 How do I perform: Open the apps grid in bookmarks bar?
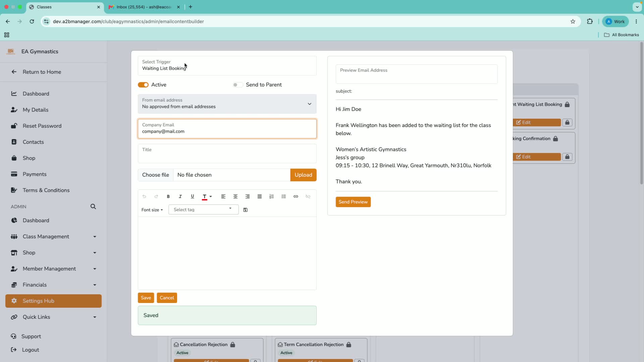click(7, 35)
